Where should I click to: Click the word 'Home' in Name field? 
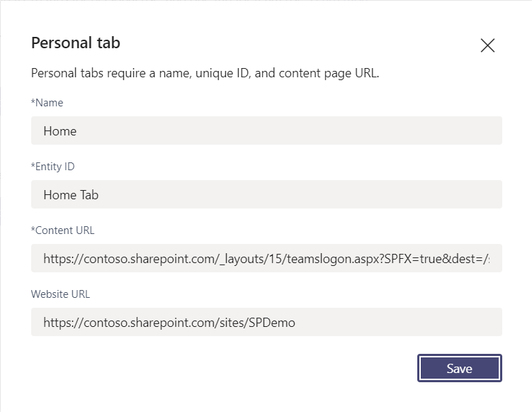60,131
